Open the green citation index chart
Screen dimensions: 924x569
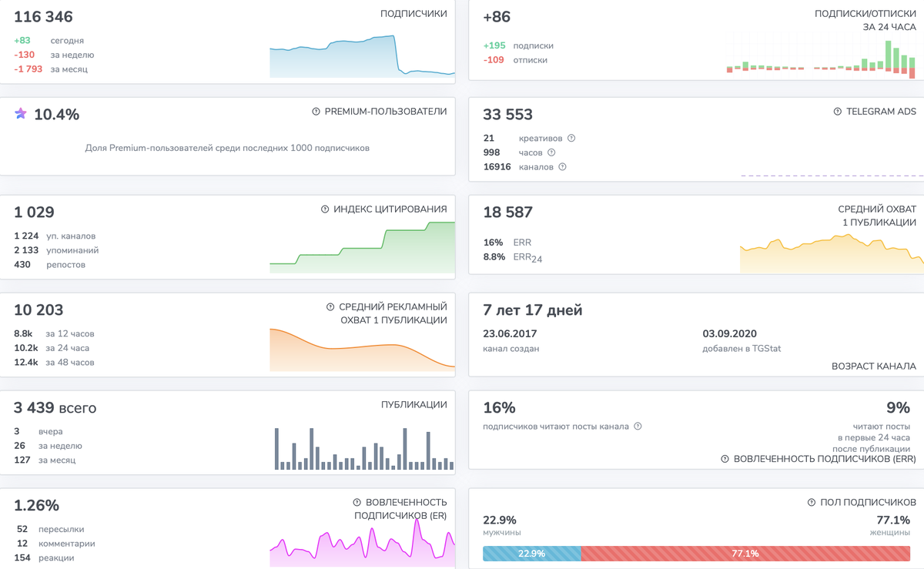pos(362,247)
